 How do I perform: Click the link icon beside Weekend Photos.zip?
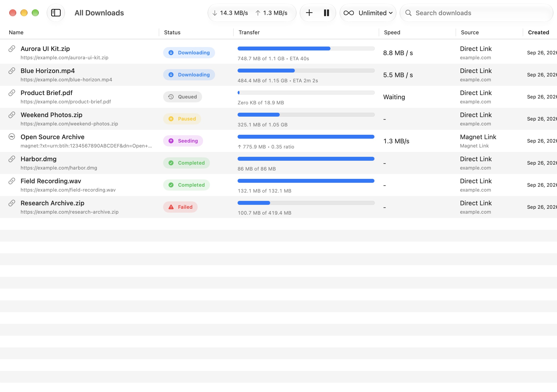[12, 115]
